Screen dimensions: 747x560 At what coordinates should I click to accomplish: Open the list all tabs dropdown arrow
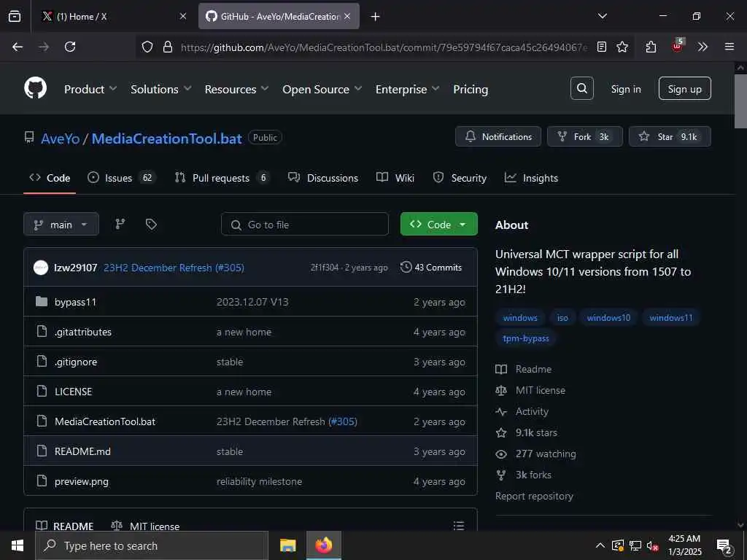pyautogui.click(x=603, y=16)
